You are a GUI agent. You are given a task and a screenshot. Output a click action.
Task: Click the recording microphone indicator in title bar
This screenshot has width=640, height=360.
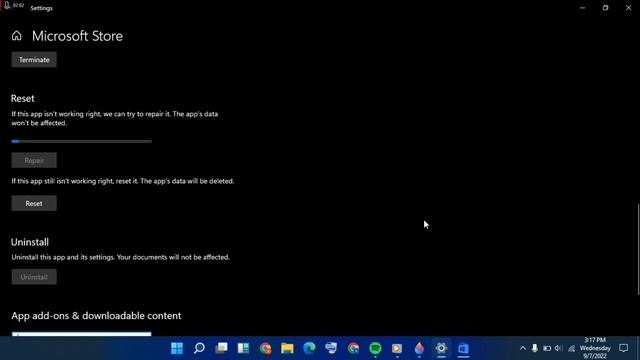click(x=7, y=5)
